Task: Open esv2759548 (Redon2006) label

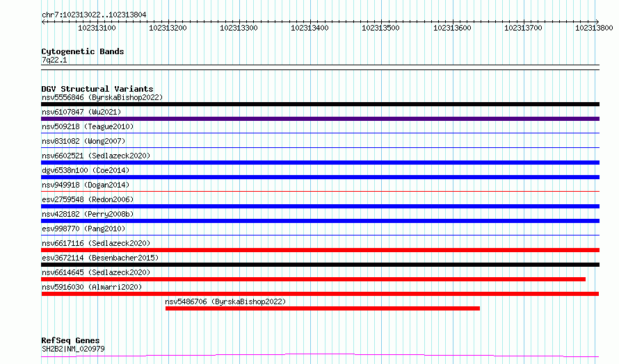Action: pyautogui.click(x=88, y=199)
